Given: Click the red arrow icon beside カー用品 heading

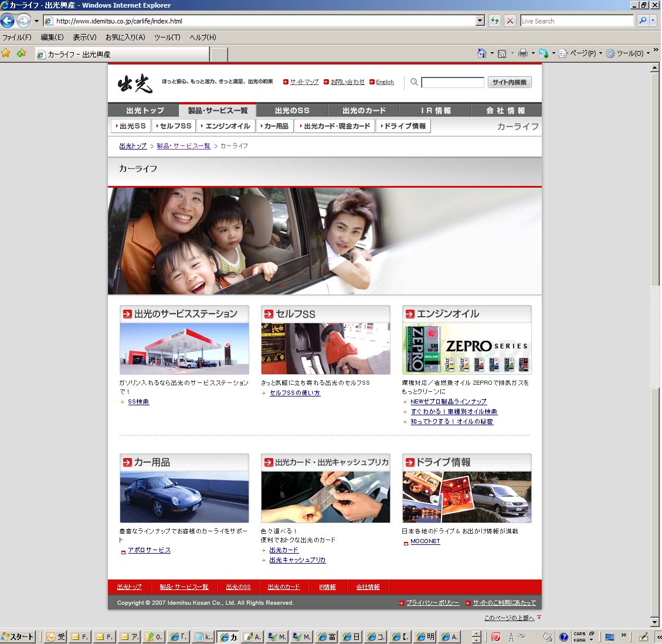Looking at the screenshot, I should tap(127, 462).
